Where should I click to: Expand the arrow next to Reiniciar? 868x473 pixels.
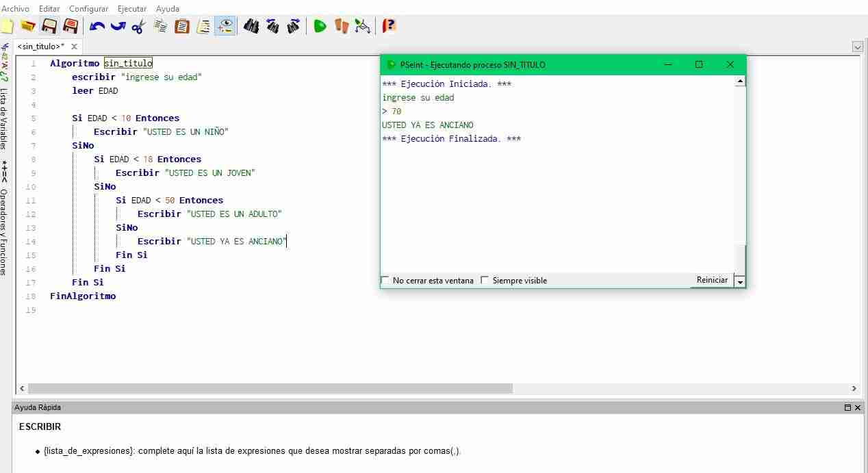click(739, 281)
